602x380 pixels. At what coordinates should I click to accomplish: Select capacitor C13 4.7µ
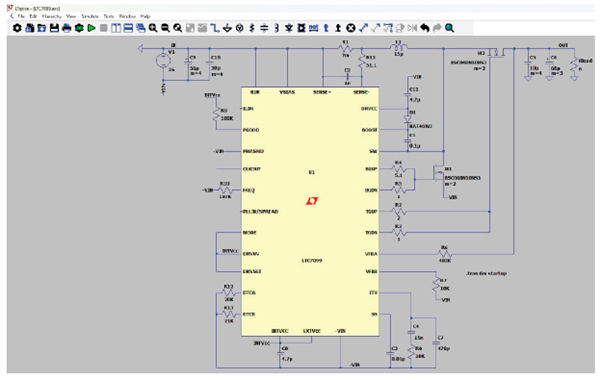(x=408, y=94)
